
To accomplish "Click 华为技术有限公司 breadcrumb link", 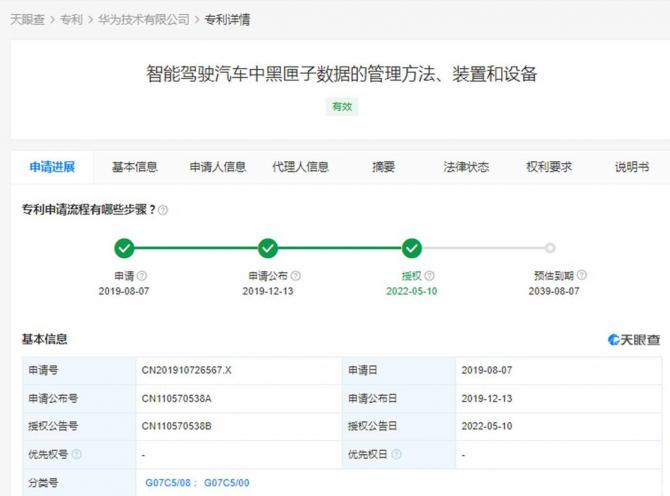I will [x=144, y=19].
